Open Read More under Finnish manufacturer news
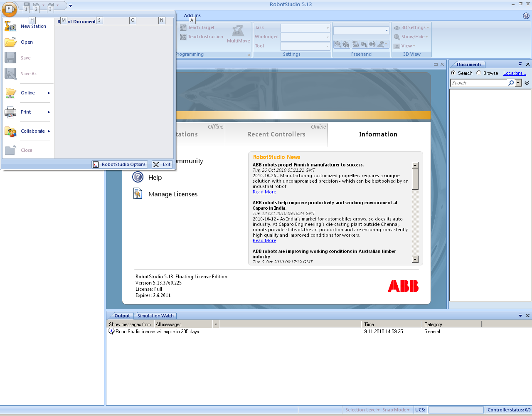 click(264, 192)
